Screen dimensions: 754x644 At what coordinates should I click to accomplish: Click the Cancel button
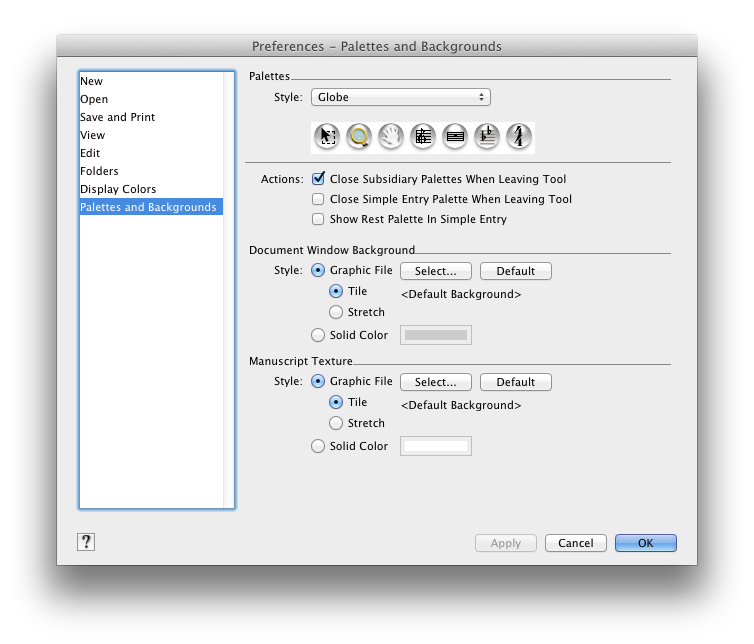coord(576,543)
